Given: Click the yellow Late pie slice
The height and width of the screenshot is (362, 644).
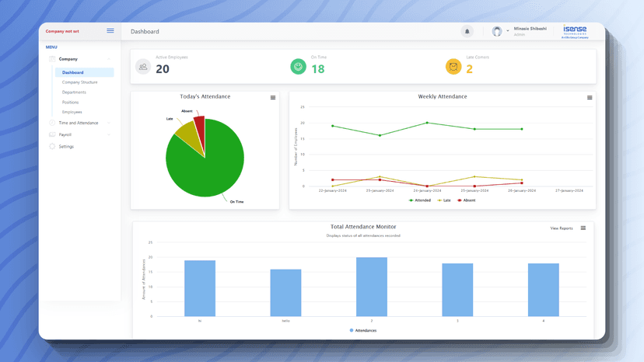Looking at the screenshot, I should pyautogui.click(x=186, y=134).
